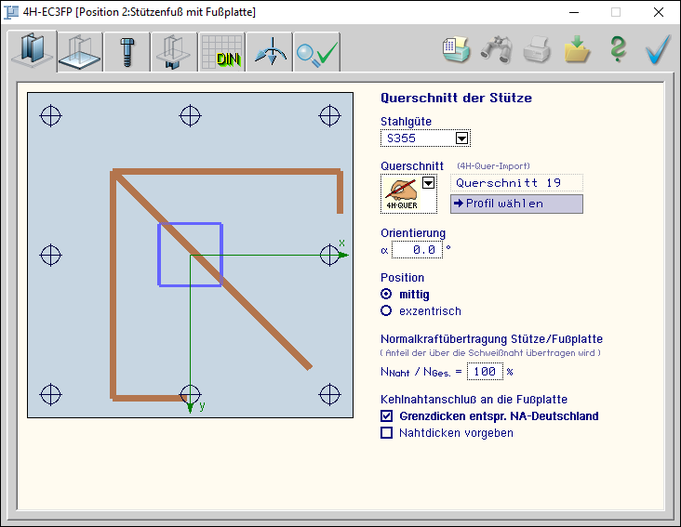This screenshot has width=681, height=527.
Task: Open the column cross-section tab
Action: [x=33, y=51]
